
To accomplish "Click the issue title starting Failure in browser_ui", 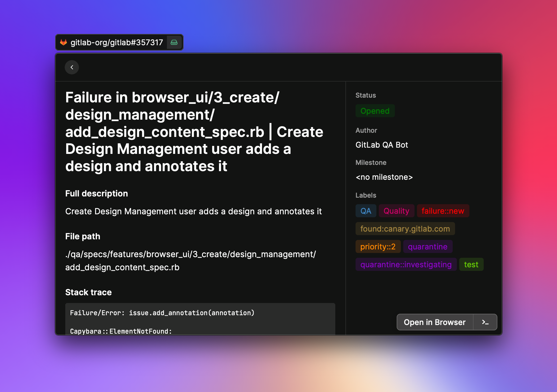I will 194,132.
